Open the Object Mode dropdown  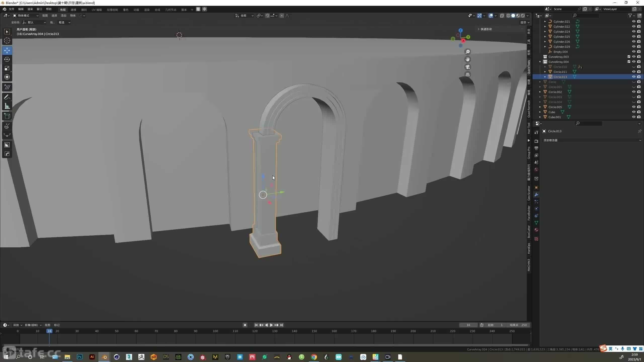pyautogui.click(x=26, y=16)
